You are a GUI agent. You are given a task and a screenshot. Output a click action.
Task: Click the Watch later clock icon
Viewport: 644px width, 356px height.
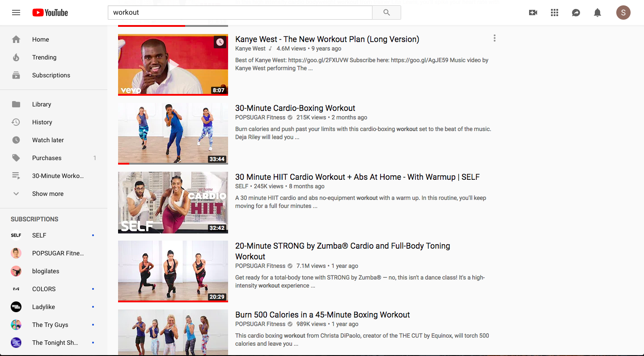[x=16, y=140]
